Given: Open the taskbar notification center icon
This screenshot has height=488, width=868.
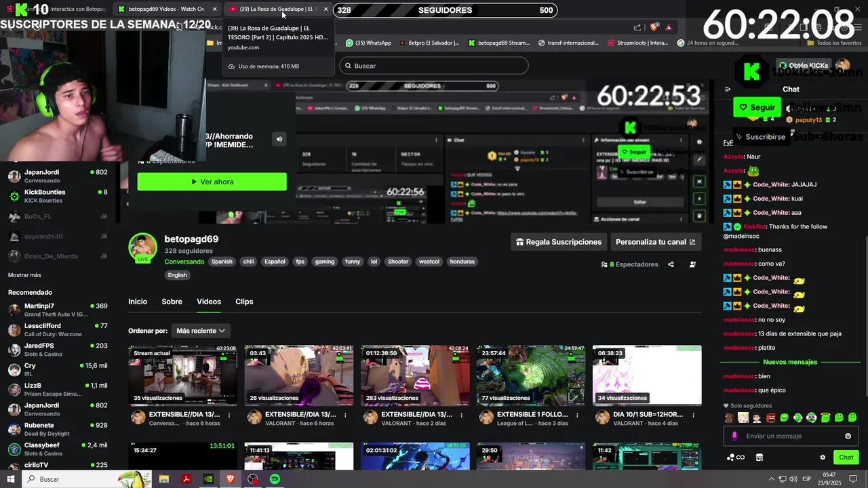Looking at the screenshot, I should 853,479.
